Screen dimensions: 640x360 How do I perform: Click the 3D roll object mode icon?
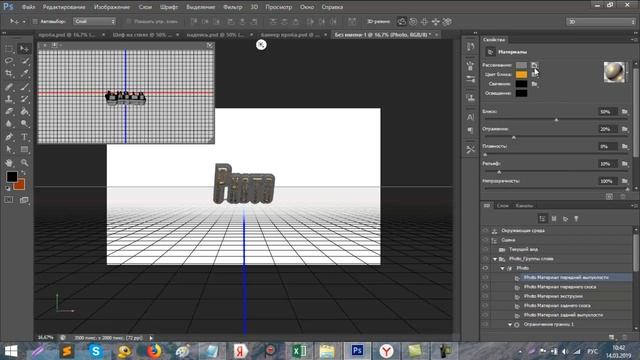click(x=413, y=22)
